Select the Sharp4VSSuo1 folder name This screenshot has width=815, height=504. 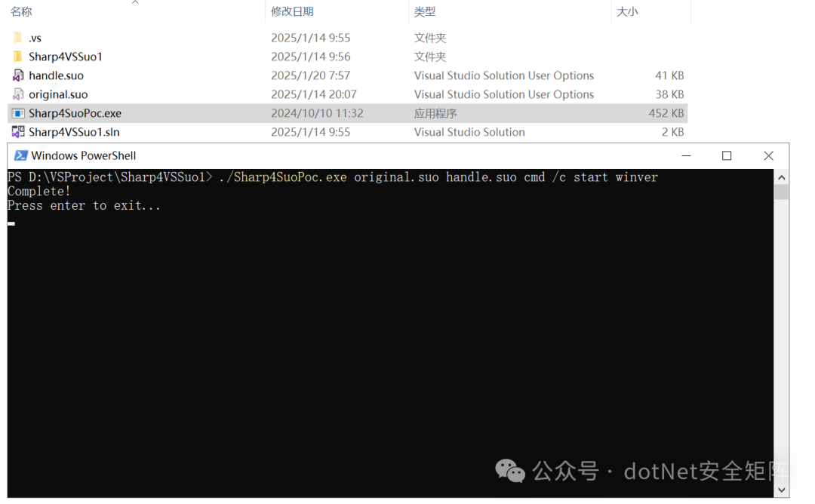pos(66,57)
